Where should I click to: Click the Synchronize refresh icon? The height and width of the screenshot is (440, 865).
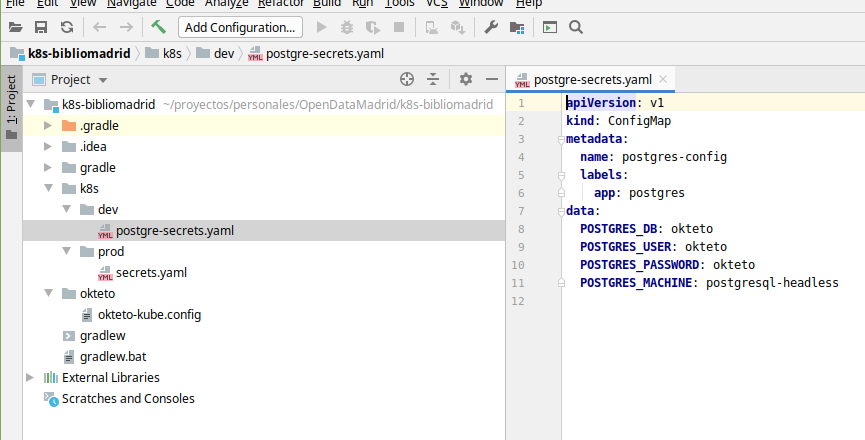click(66, 27)
